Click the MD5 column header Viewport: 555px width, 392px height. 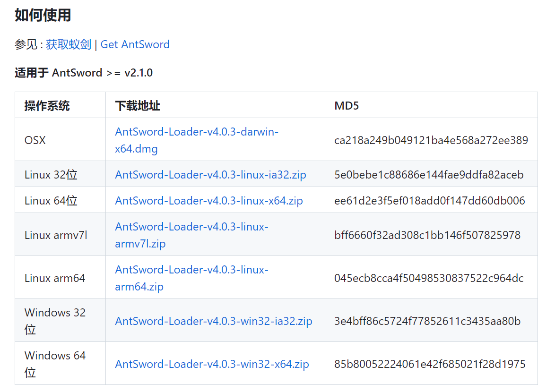pyautogui.click(x=347, y=105)
